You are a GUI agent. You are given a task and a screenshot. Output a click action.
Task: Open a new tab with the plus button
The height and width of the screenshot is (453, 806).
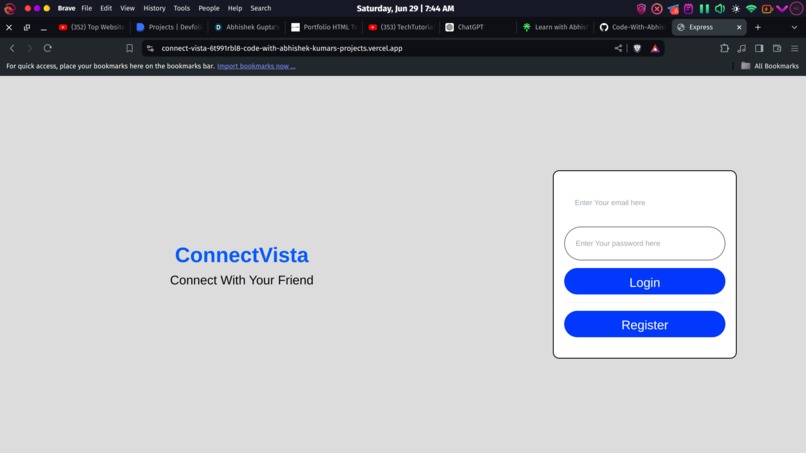(758, 27)
